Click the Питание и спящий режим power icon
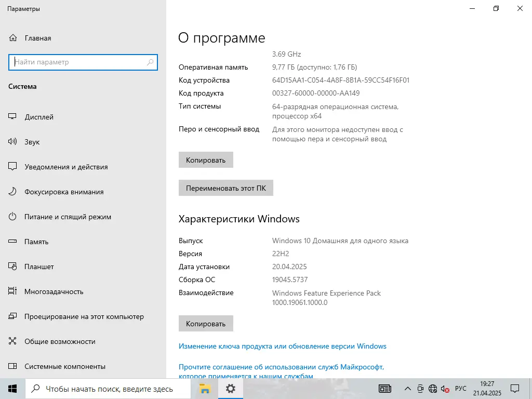Viewport: 532px width, 399px height. tap(12, 217)
